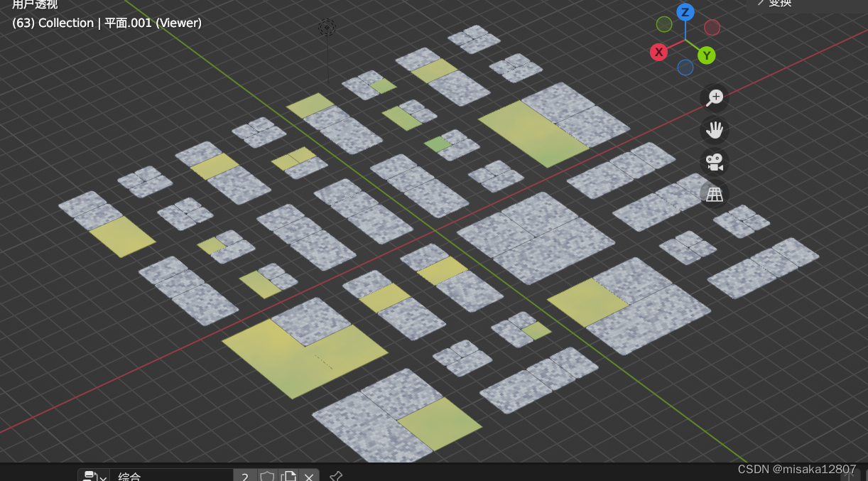
Task: Snap to negative X axis view circle
Action: point(712,27)
